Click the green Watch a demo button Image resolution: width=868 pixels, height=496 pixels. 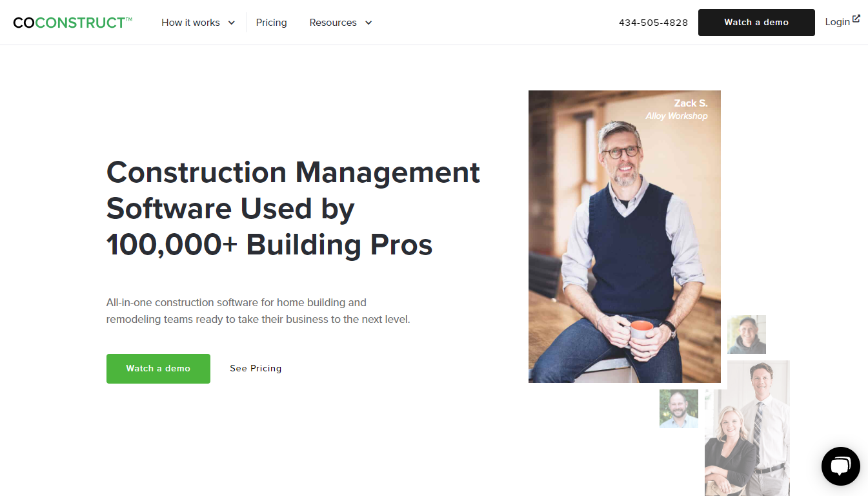click(x=158, y=369)
